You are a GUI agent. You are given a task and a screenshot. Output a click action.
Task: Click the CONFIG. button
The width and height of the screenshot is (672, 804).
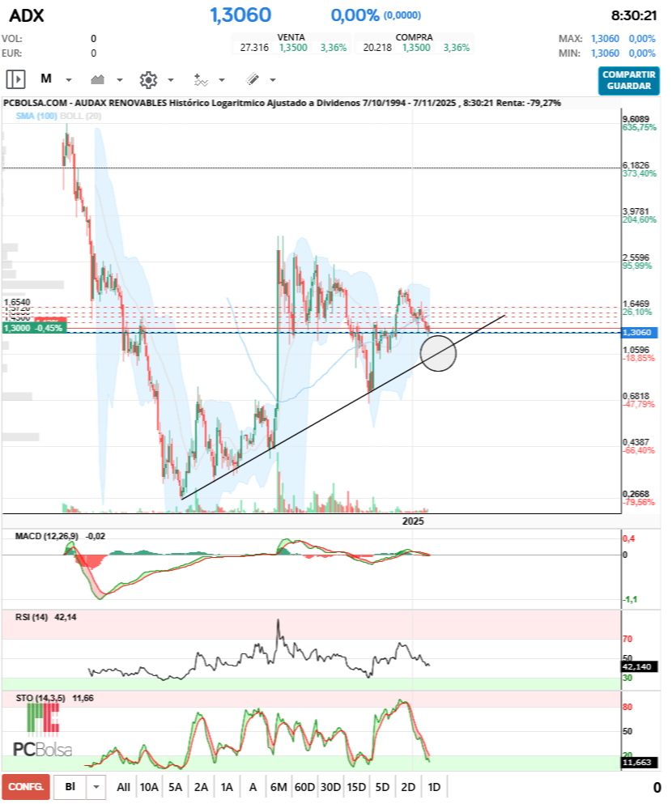[x=26, y=787]
